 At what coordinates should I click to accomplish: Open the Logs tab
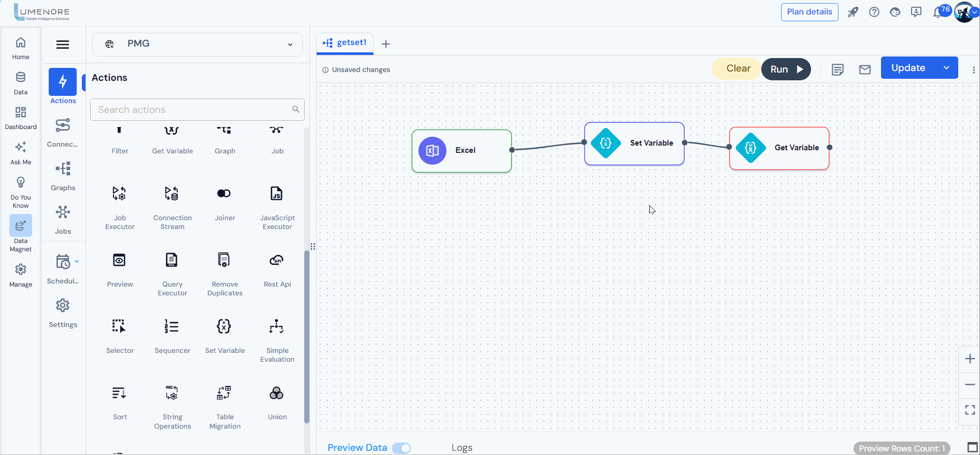(461, 448)
